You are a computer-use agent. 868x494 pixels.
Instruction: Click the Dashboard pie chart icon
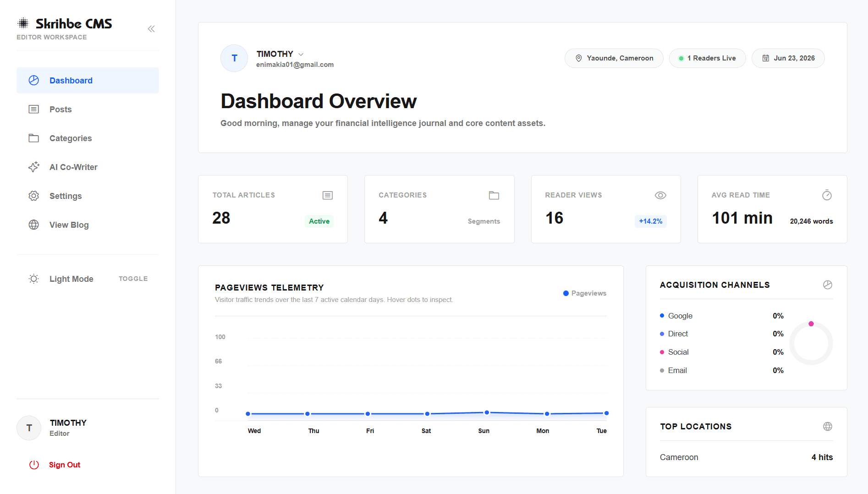click(34, 81)
